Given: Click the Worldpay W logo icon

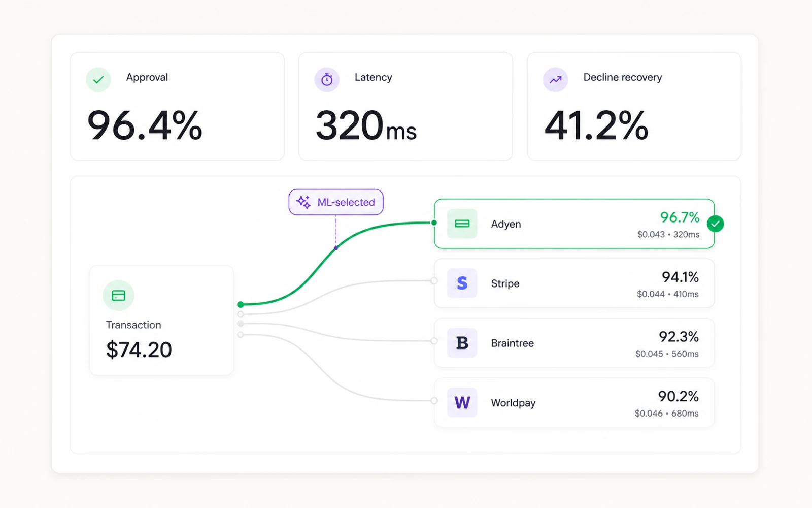Looking at the screenshot, I should point(462,402).
